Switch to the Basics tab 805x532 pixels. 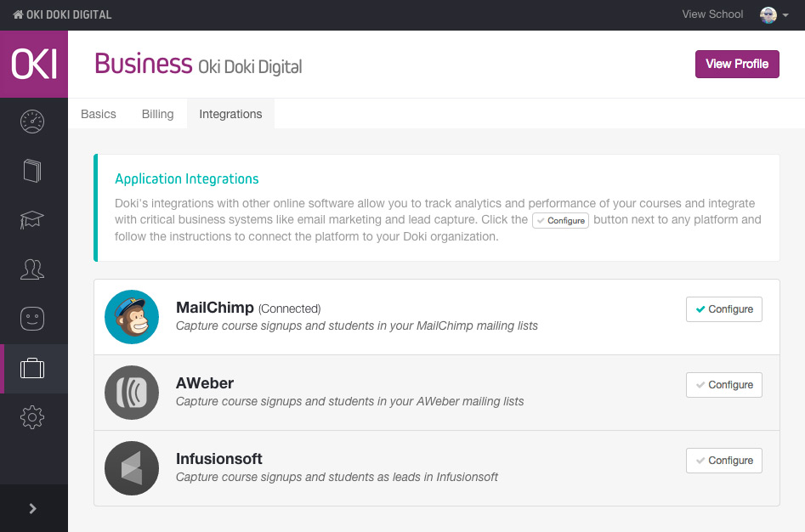(x=99, y=114)
